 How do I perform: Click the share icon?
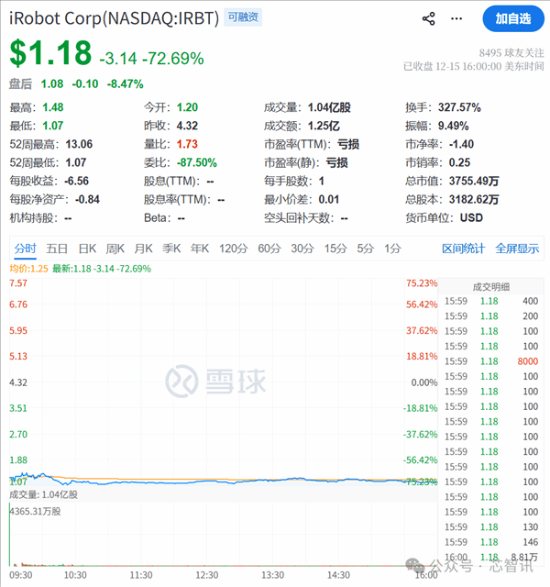(x=428, y=19)
